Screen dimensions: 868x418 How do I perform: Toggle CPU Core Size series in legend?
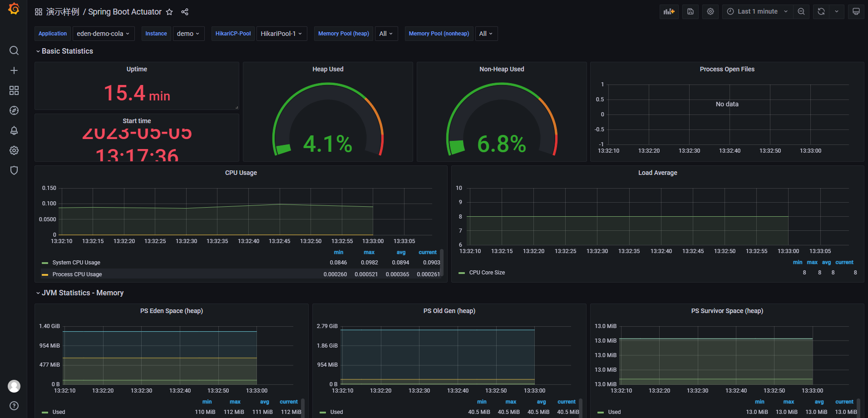[487, 273]
